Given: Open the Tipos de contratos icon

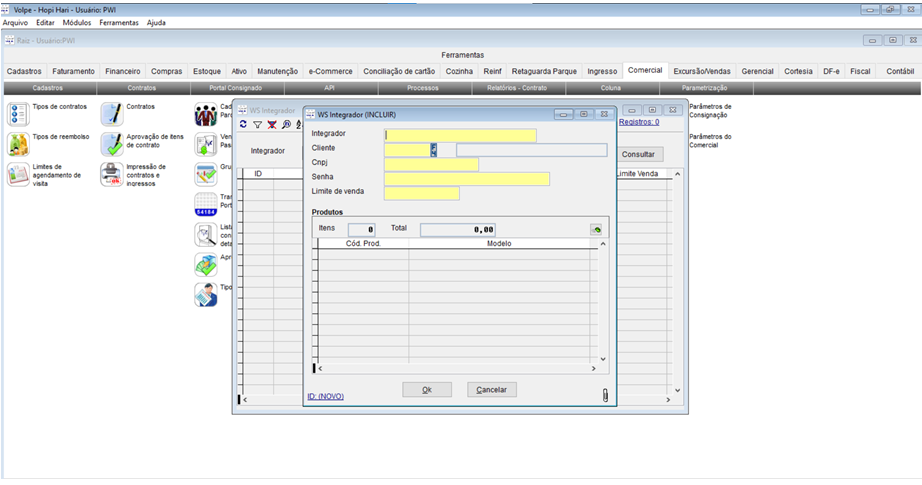Looking at the screenshot, I should [x=18, y=113].
